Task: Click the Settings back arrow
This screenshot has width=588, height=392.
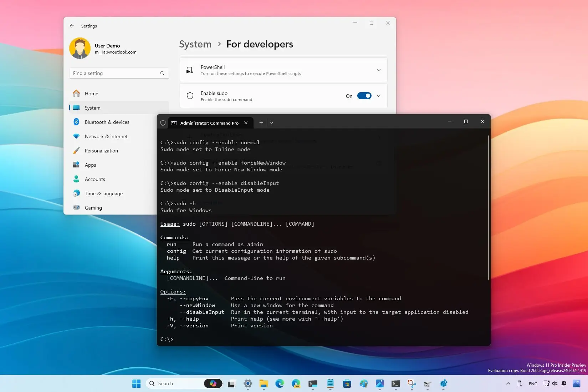Action: click(72, 26)
